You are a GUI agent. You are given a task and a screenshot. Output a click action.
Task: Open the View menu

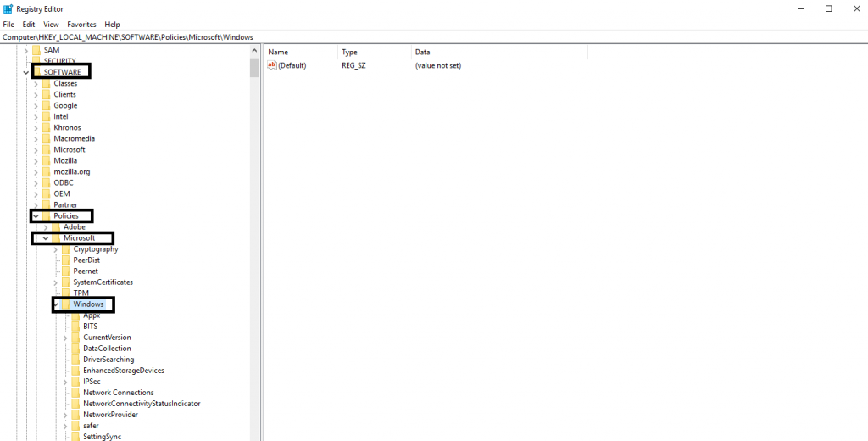pos(51,25)
